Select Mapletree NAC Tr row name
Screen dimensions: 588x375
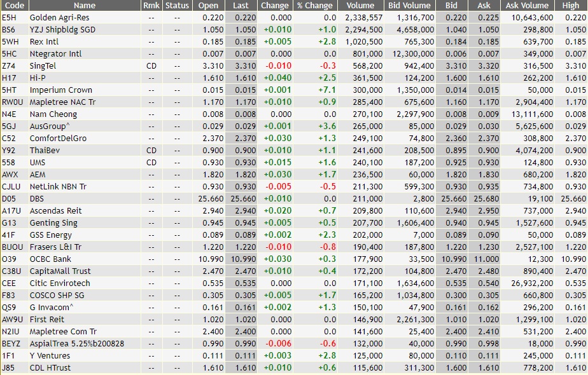pos(62,102)
